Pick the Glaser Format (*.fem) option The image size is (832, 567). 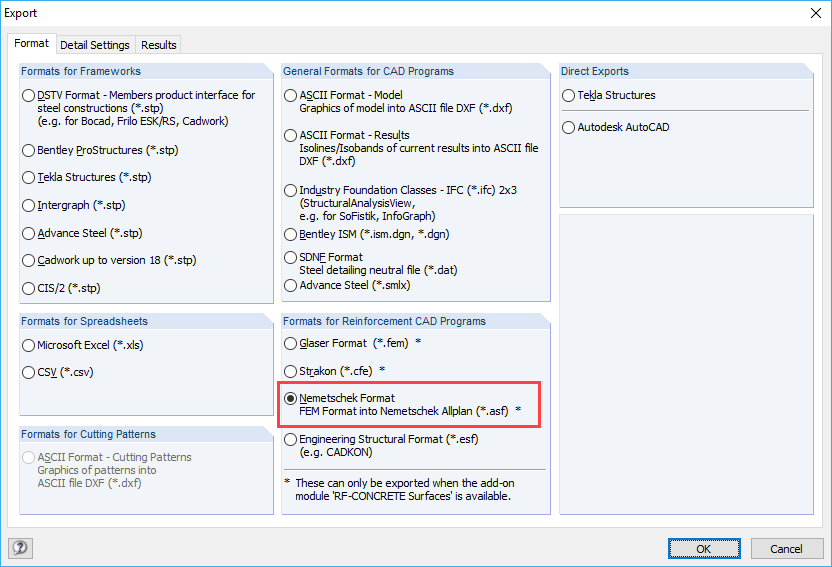tap(291, 343)
